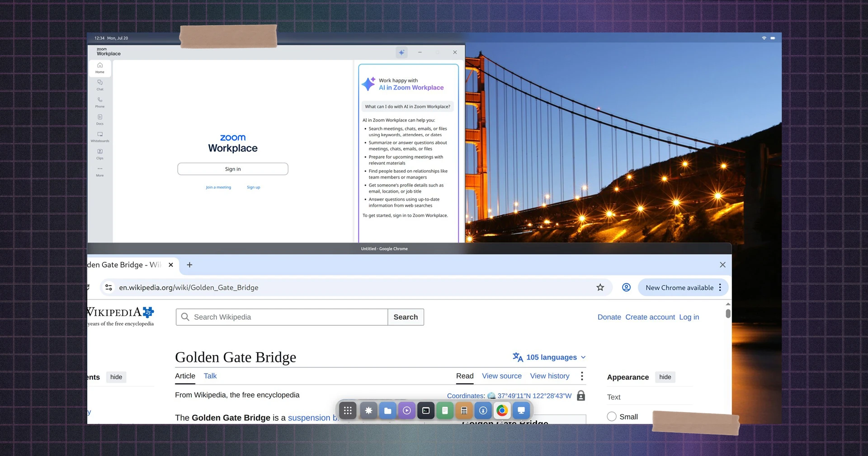
Task: Click New Chrome available update button
Action: point(679,288)
